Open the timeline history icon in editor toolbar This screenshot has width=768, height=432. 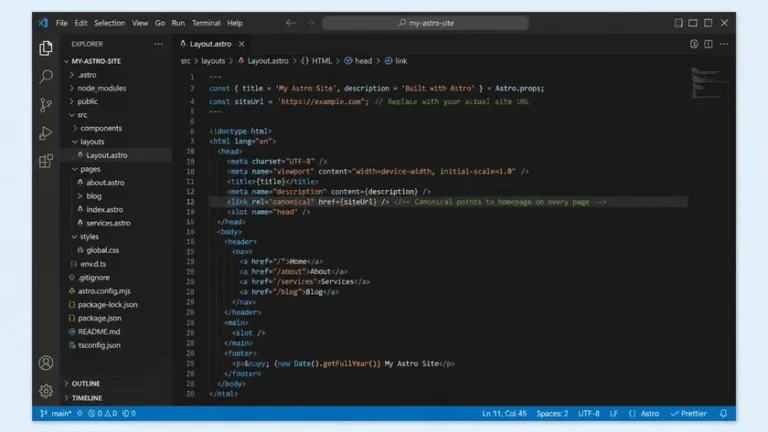(x=694, y=44)
